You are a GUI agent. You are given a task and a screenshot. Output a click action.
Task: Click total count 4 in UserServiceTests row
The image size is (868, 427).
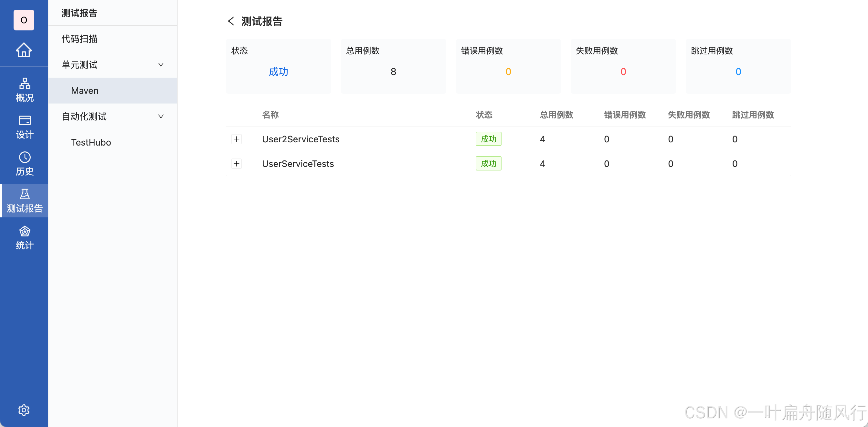pos(543,164)
